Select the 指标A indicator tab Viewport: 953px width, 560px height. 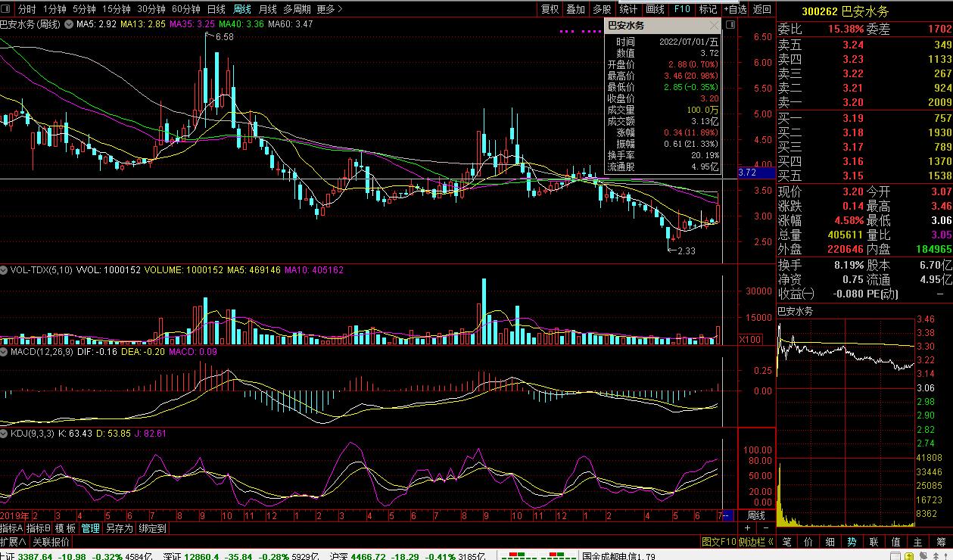(x=12, y=528)
